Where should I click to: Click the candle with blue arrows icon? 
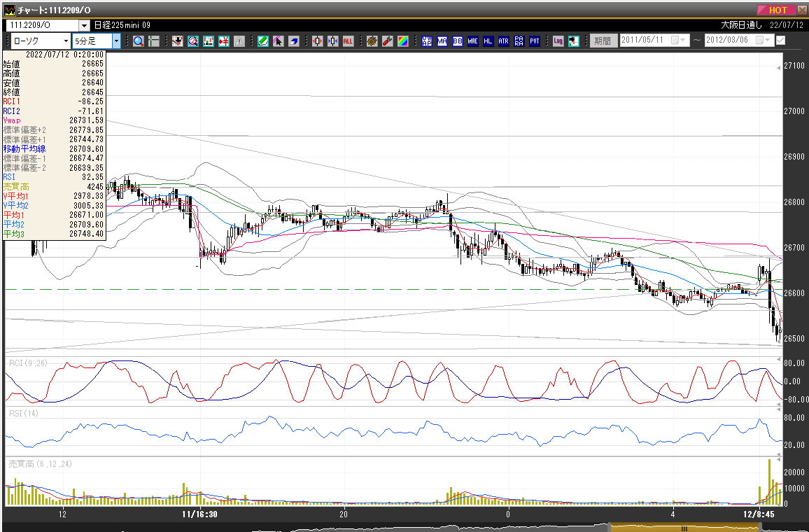[333, 41]
